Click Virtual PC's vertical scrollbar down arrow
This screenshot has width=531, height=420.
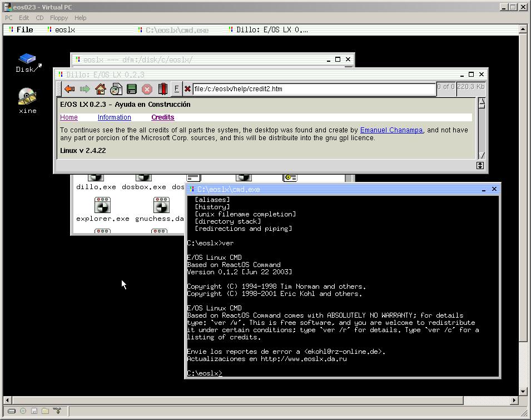(523, 392)
